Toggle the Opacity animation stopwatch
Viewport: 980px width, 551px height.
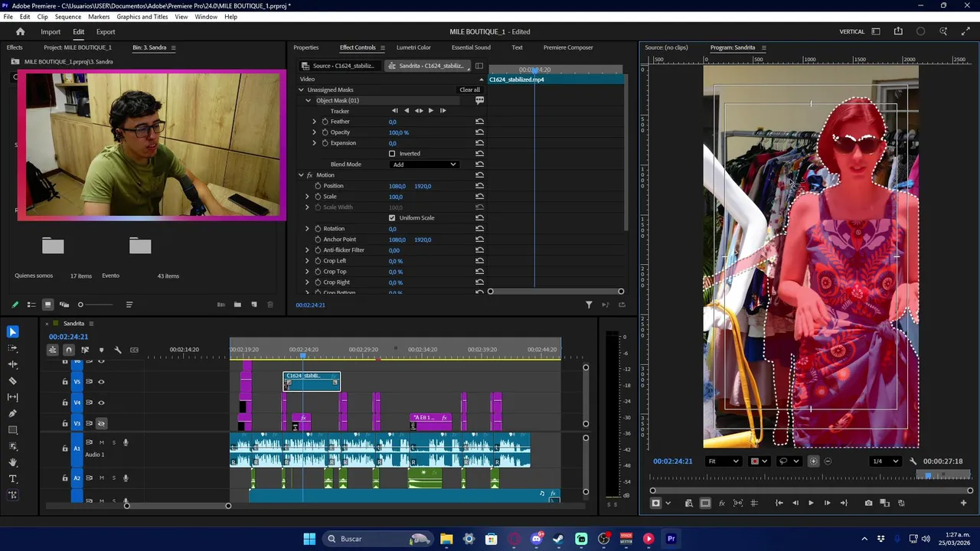pos(325,132)
